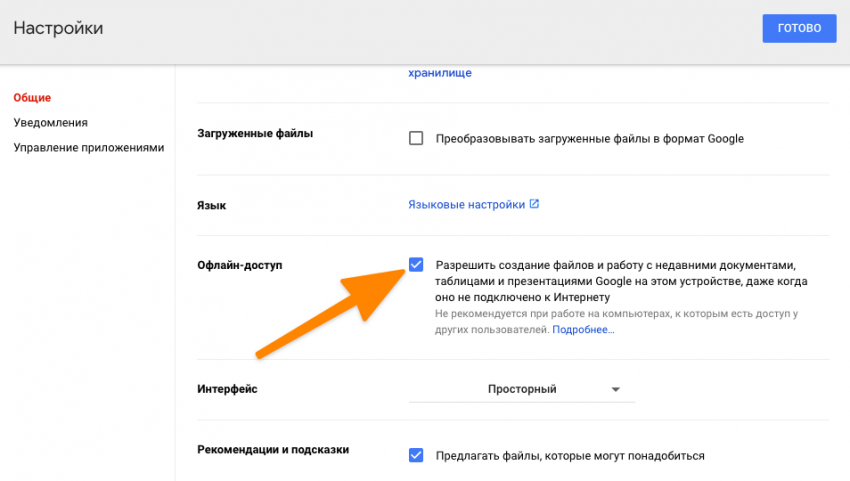Uncheck the Офлайн-доступ checkbox
The width and height of the screenshot is (850, 481).
(x=416, y=264)
